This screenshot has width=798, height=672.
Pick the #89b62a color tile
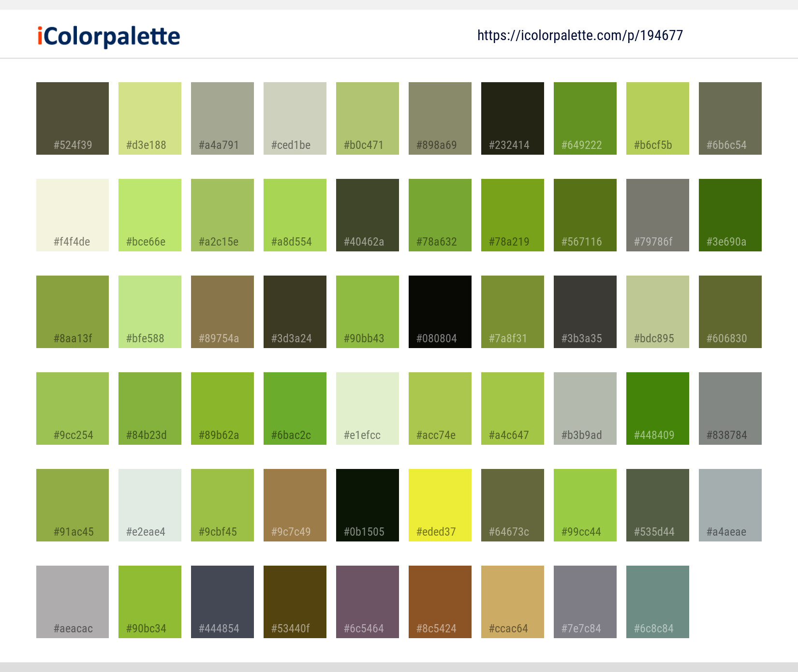point(222,409)
